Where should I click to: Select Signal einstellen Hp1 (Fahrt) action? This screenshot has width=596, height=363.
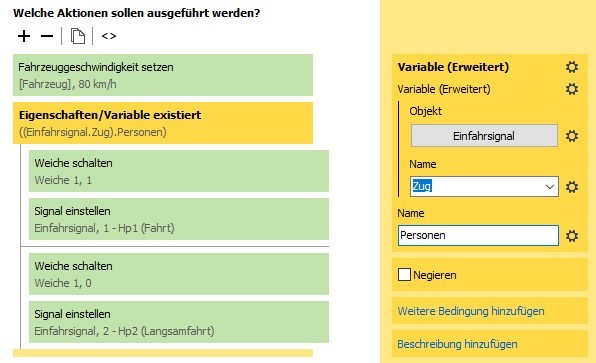click(x=179, y=219)
